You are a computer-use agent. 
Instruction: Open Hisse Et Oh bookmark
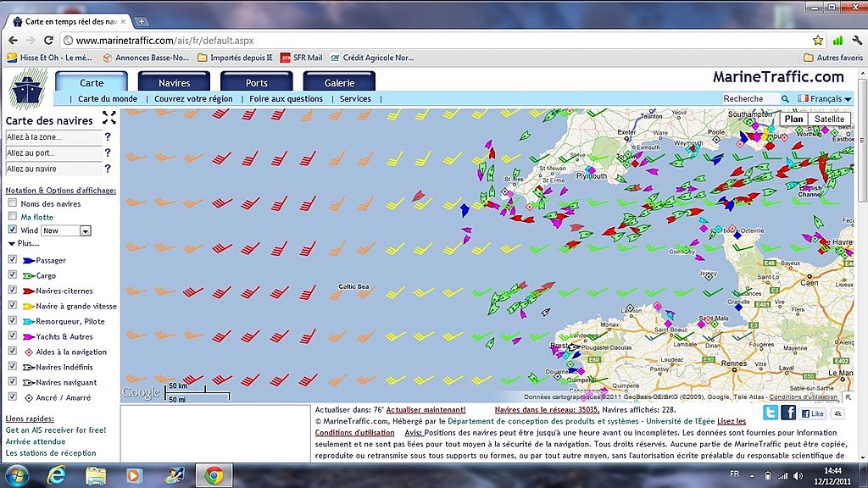click(49, 58)
